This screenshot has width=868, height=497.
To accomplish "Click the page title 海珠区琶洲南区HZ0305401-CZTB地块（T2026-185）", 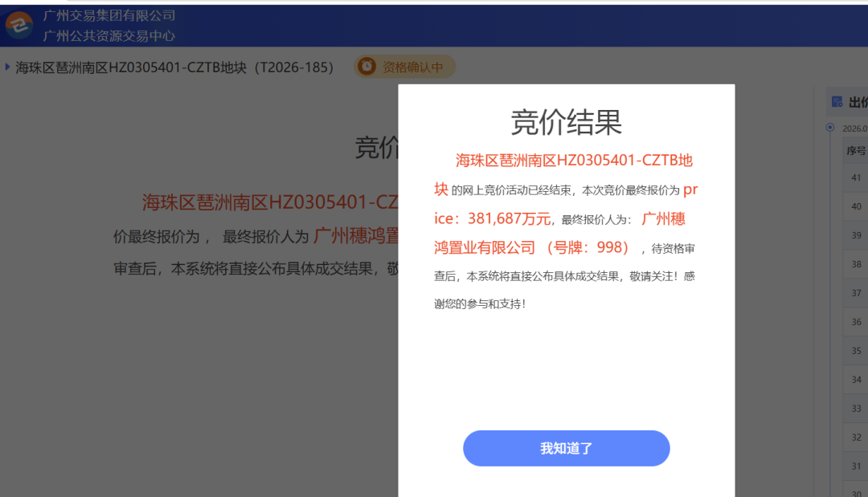I will pyautogui.click(x=174, y=67).
